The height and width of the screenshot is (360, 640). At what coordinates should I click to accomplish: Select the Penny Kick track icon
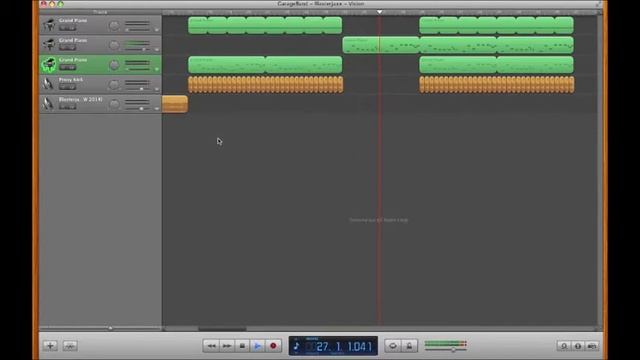pyautogui.click(x=49, y=84)
